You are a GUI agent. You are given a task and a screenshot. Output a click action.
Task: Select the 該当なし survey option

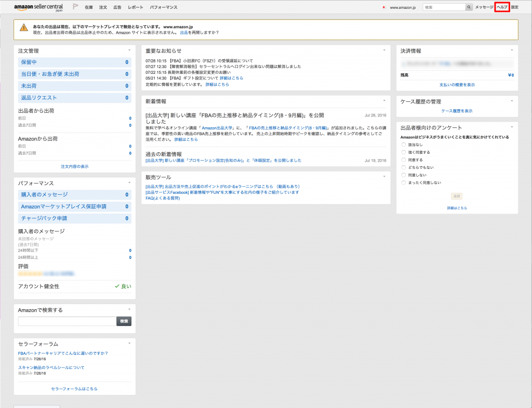click(403, 144)
